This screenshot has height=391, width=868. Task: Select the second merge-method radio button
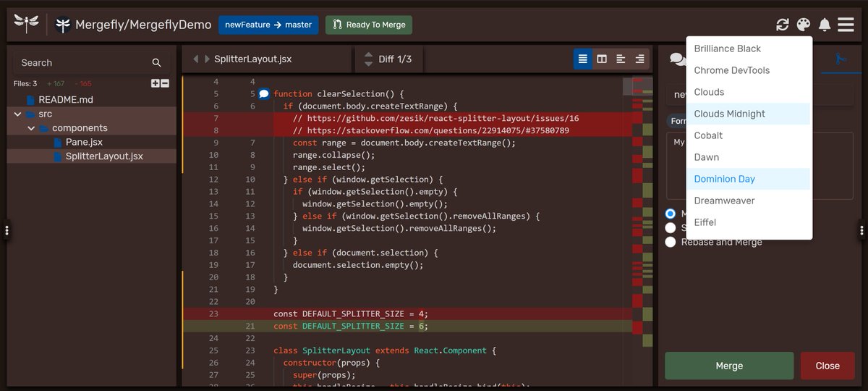pos(671,227)
